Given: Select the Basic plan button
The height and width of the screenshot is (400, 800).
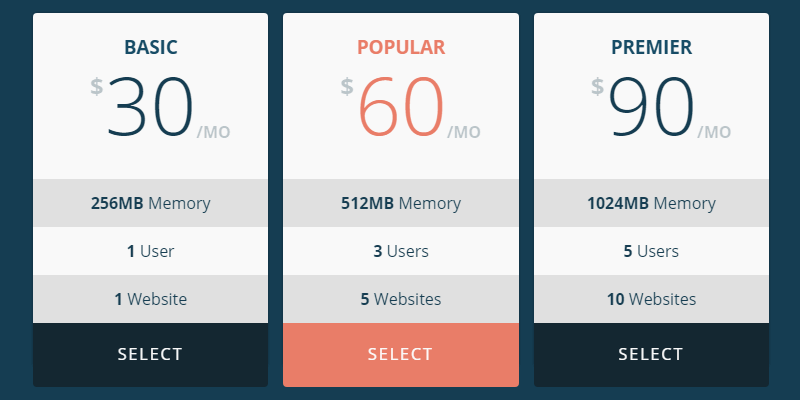Looking at the screenshot, I should pyautogui.click(x=150, y=354).
